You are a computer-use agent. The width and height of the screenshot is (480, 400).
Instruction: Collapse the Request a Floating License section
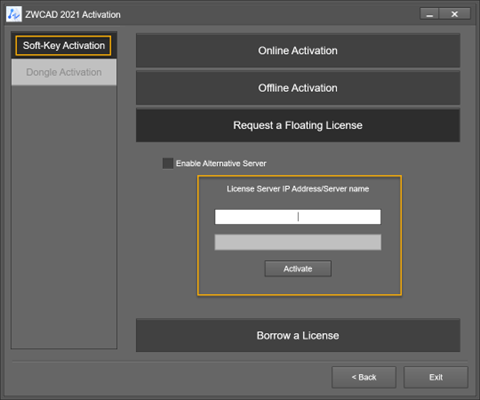298,125
